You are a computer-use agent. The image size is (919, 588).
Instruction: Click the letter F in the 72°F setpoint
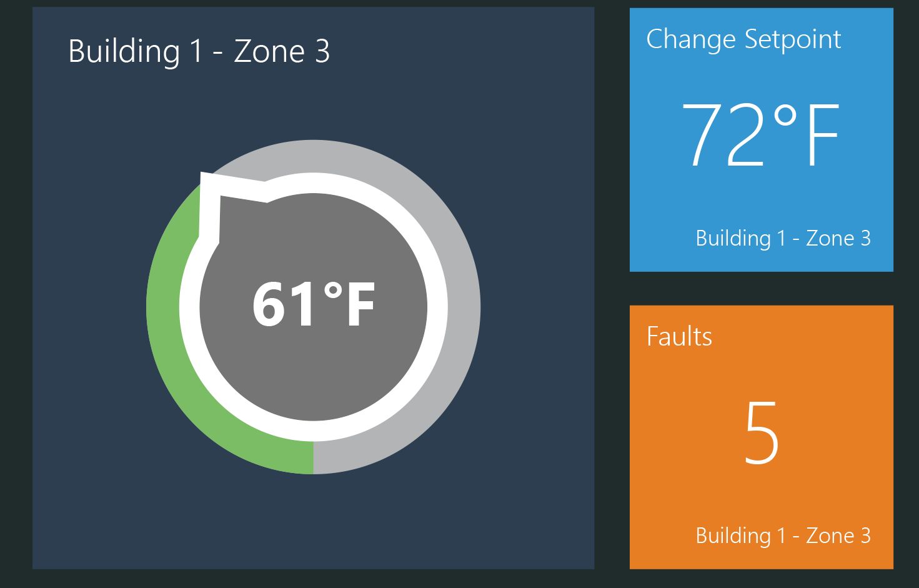click(822, 136)
